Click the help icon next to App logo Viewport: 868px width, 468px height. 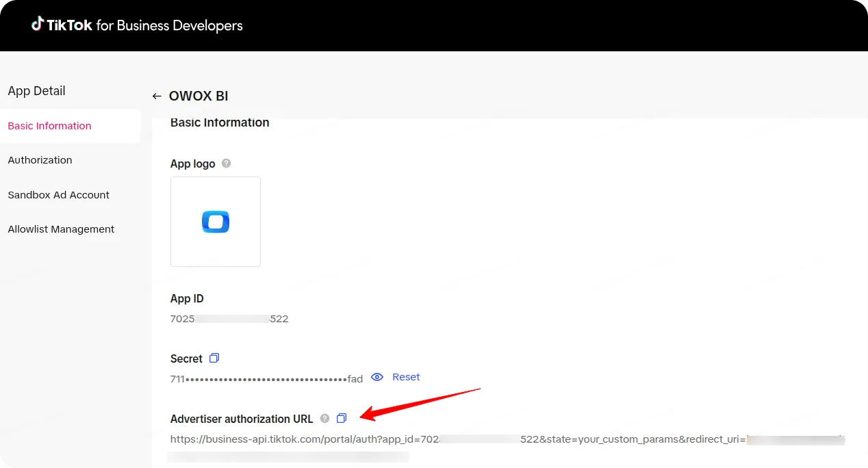pyautogui.click(x=227, y=164)
